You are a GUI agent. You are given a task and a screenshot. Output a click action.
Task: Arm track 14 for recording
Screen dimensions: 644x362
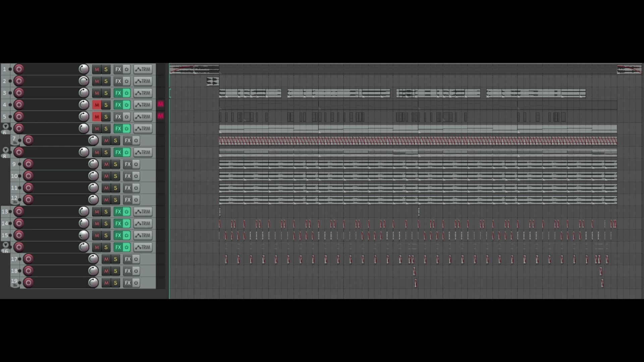point(19,224)
